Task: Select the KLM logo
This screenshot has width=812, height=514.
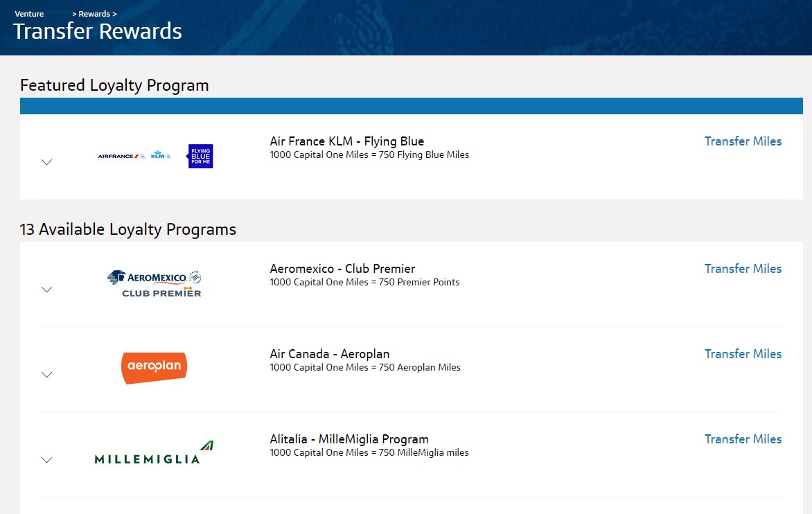Action: point(158,156)
